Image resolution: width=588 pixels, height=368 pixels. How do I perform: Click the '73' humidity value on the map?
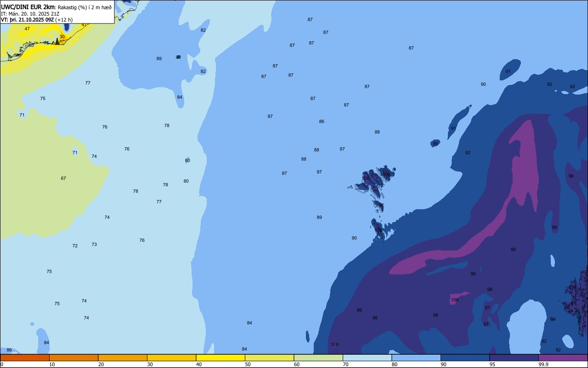pos(94,245)
